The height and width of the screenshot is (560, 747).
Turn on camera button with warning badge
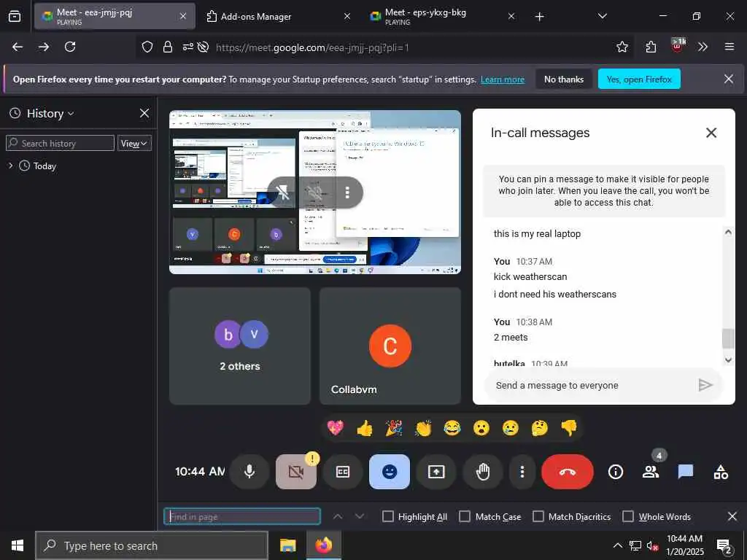(x=296, y=472)
